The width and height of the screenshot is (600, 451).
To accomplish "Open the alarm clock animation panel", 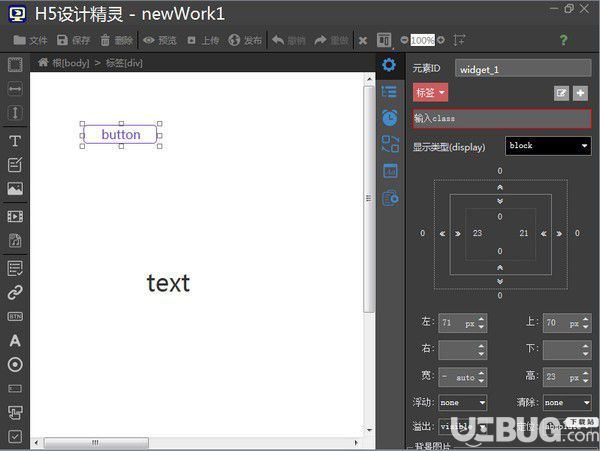I will coord(390,117).
